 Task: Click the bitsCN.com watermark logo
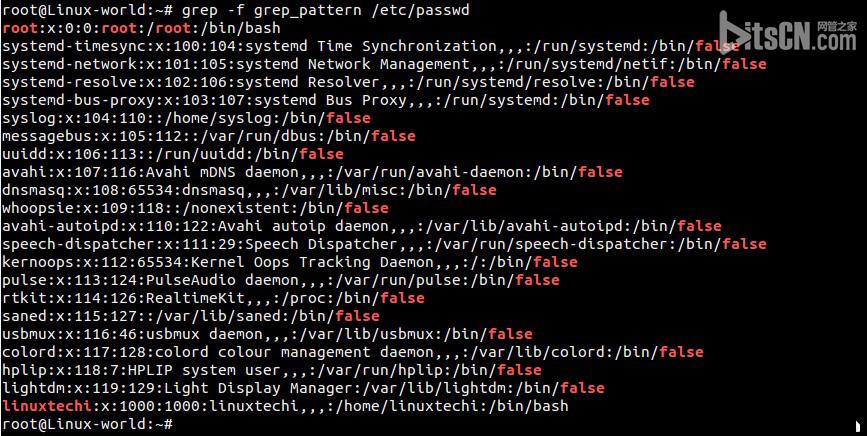click(x=787, y=33)
